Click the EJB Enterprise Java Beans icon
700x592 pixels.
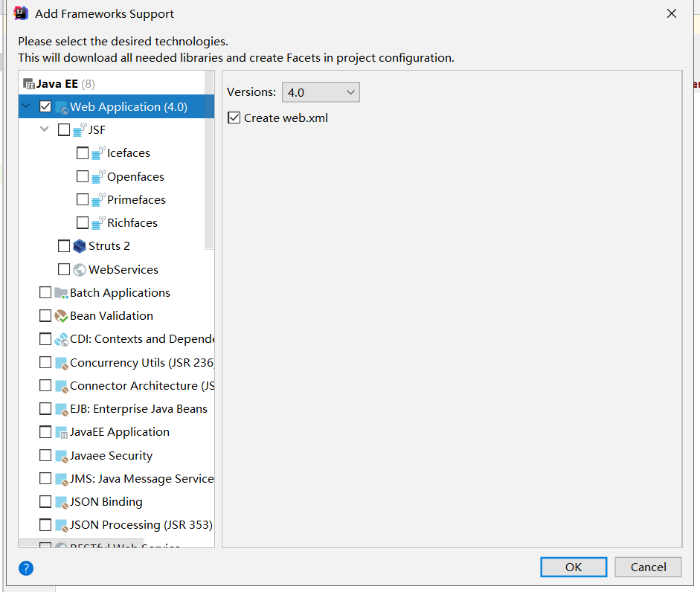tap(61, 409)
